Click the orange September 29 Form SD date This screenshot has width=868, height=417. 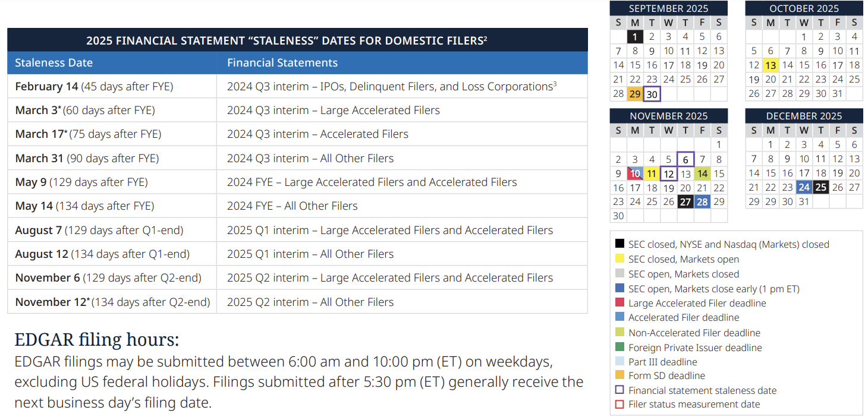pos(635,93)
